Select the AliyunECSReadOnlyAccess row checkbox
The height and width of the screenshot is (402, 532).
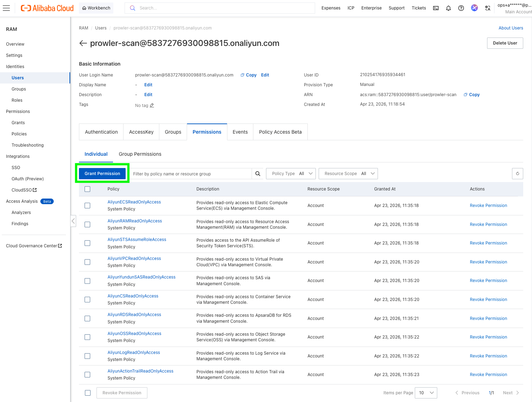[87, 206]
